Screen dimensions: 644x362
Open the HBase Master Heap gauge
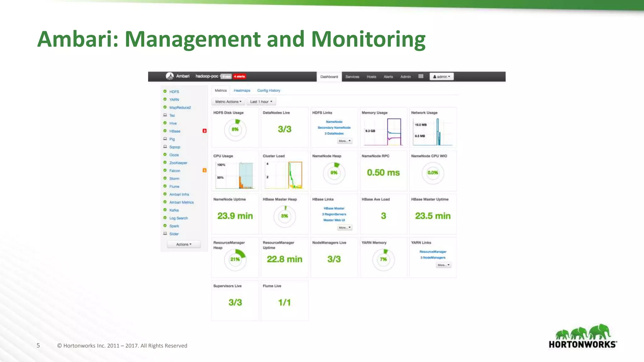point(285,216)
